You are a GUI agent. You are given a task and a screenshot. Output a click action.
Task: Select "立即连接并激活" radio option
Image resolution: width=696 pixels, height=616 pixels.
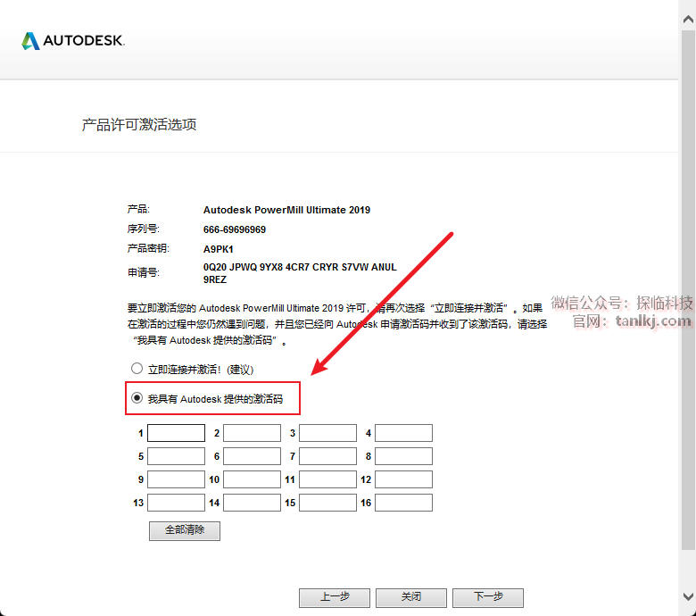point(137,368)
